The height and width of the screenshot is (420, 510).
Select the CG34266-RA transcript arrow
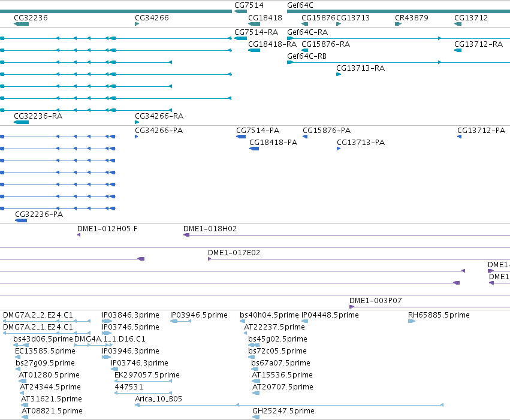137,122
